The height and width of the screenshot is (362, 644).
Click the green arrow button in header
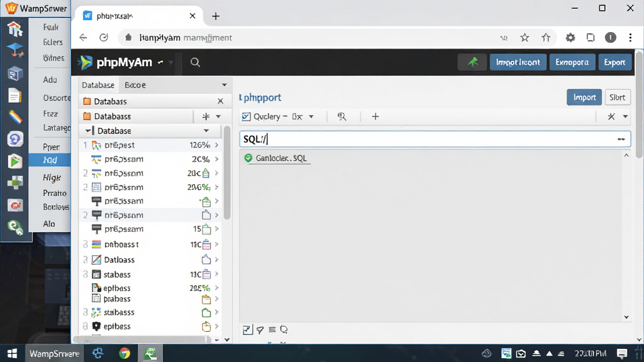472,62
